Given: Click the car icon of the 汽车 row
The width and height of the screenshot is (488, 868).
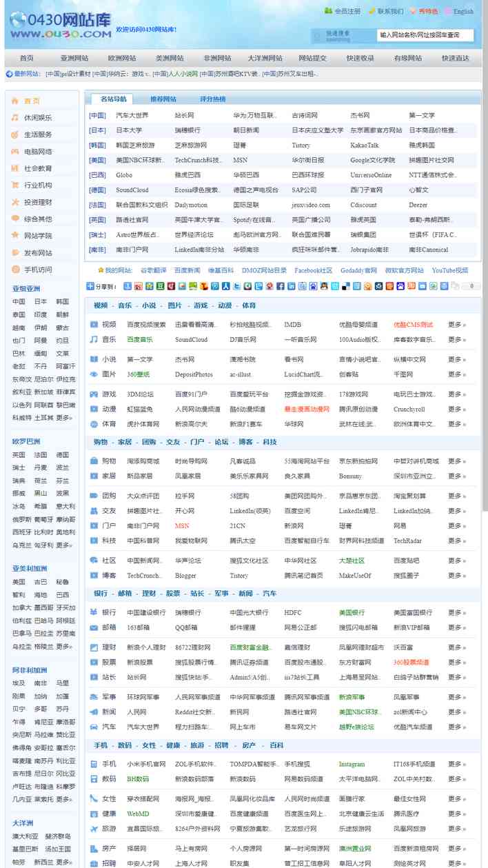Looking at the screenshot, I should tap(94, 727).
